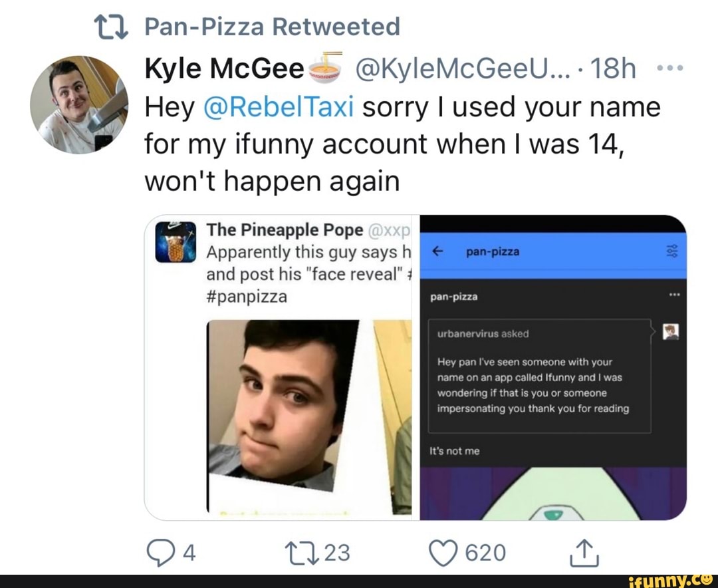This screenshot has height=588, width=718.
Task: Tap the urbanervirus asker avatar
Action: pyautogui.click(x=671, y=333)
